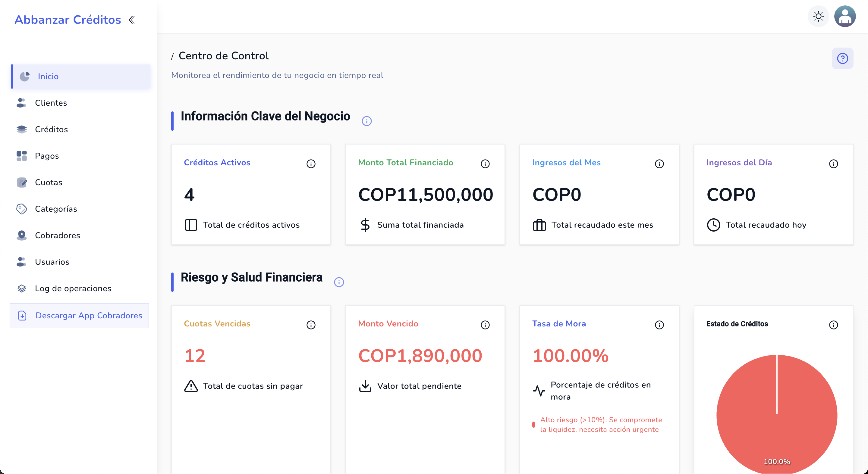Click the red pie chart slice
The image size is (868, 474).
777,415
